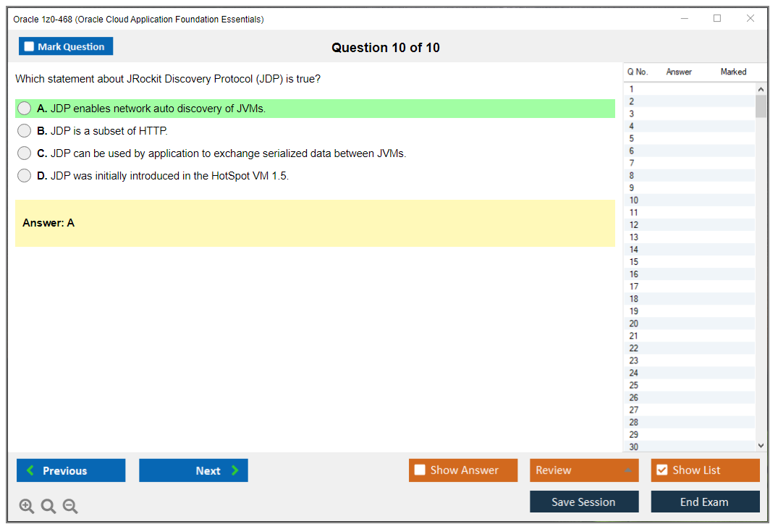Select the zoom-in magnifier icon

coord(26,506)
